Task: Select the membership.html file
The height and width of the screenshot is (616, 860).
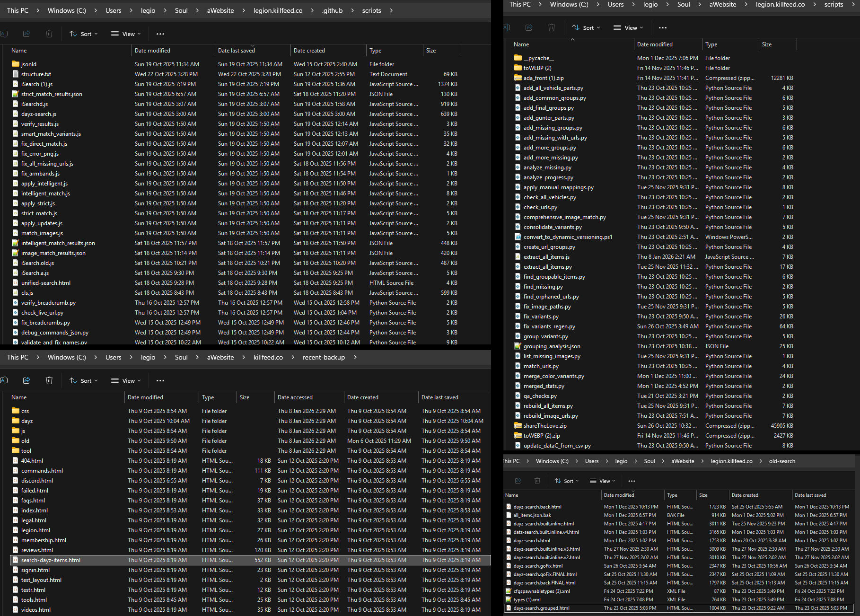Action: pos(250,540)
